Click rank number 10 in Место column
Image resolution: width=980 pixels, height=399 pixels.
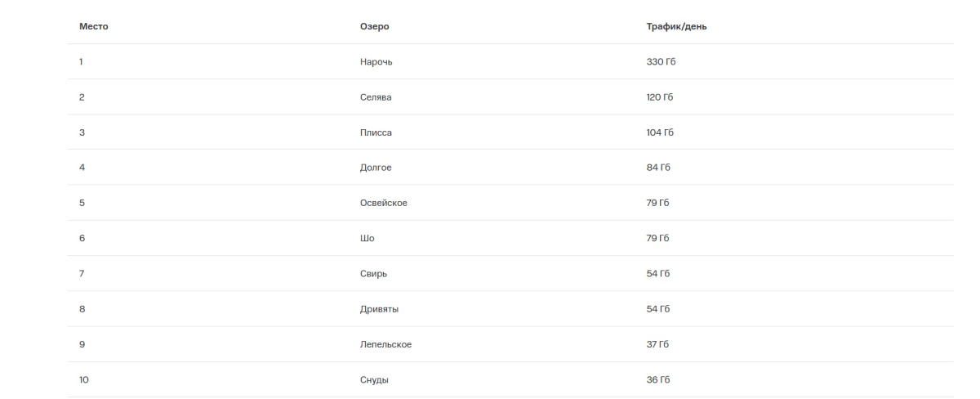click(x=83, y=380)
